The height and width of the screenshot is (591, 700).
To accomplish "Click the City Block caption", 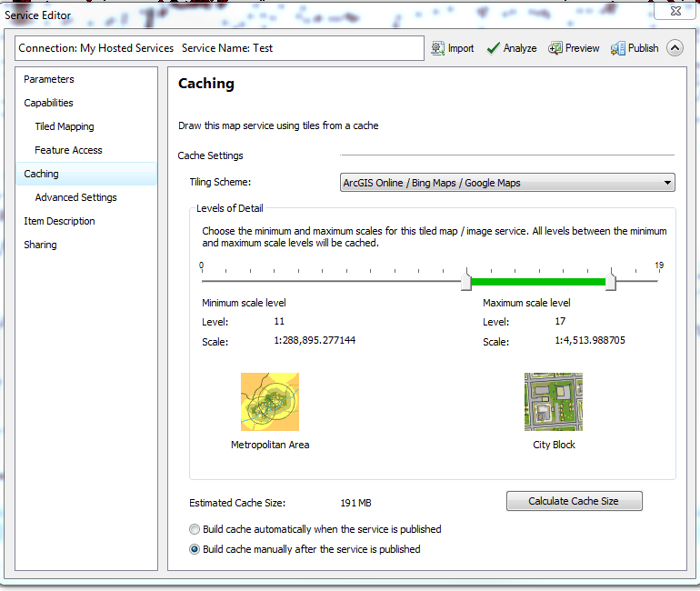I will (x=554, y=445).
